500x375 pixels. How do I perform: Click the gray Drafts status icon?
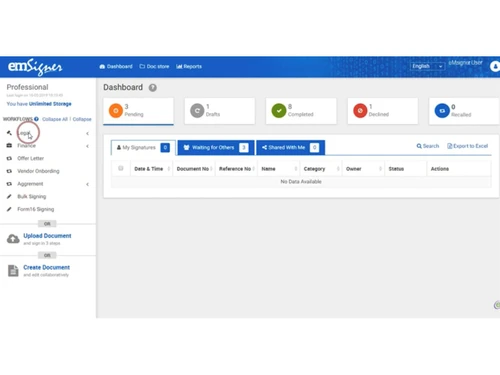click(197, 111)
